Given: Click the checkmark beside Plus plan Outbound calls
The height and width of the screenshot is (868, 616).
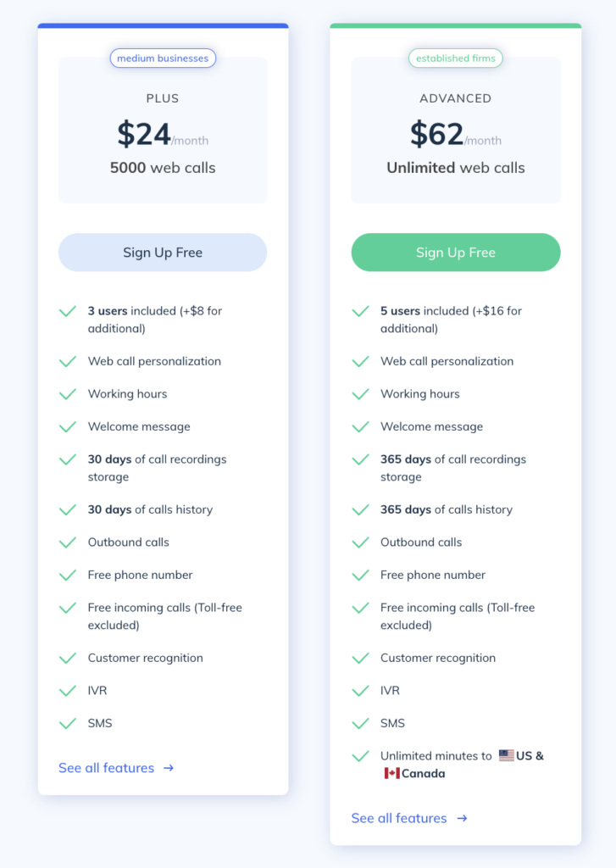Looking at the screenshot, I should [x=68, y=542].
